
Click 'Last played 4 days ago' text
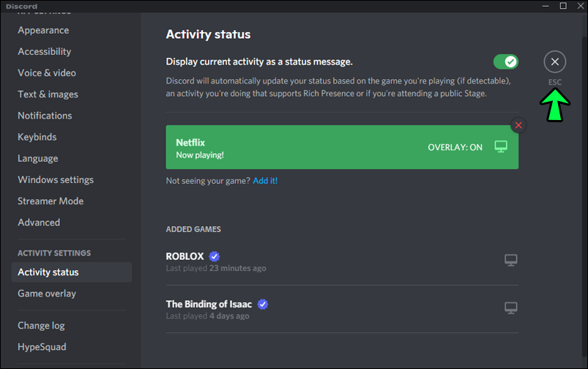[x=207, y=316]
